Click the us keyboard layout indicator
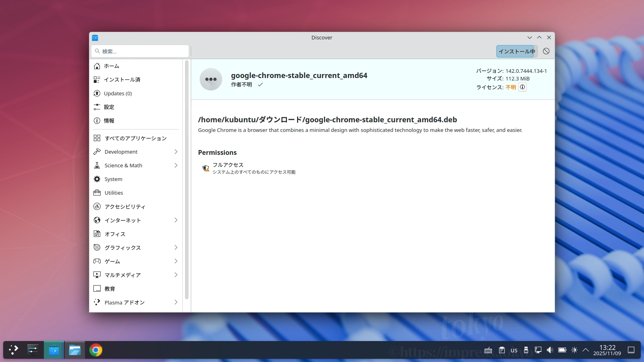Viewport: 644px width, 362px height. point(514,350)
